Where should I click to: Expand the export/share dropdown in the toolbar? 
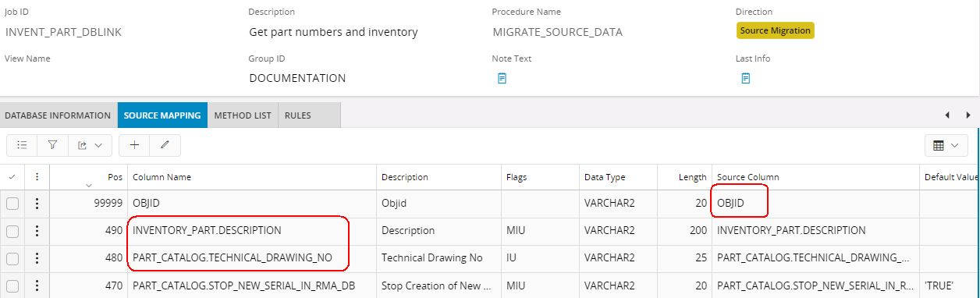(90, 145)
